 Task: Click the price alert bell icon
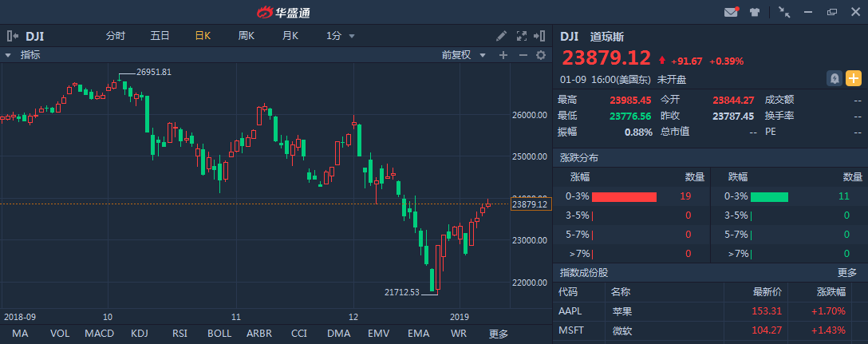coord(834,78)
